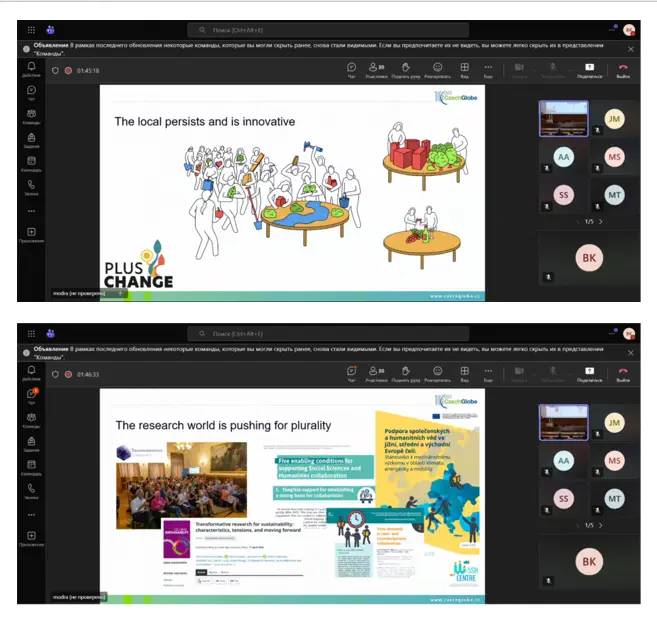Leave the meeting (Выйти) in upper window
The height and width of the screenshot is (621, 657).
623,69
